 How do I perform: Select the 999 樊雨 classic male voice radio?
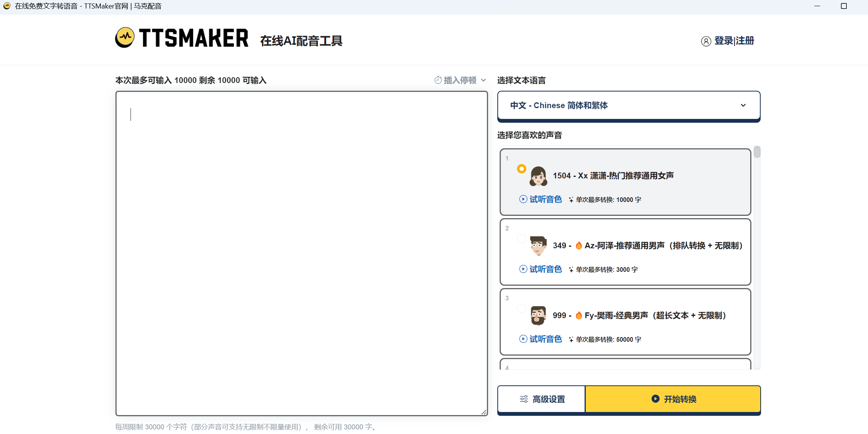pos(522,309)
